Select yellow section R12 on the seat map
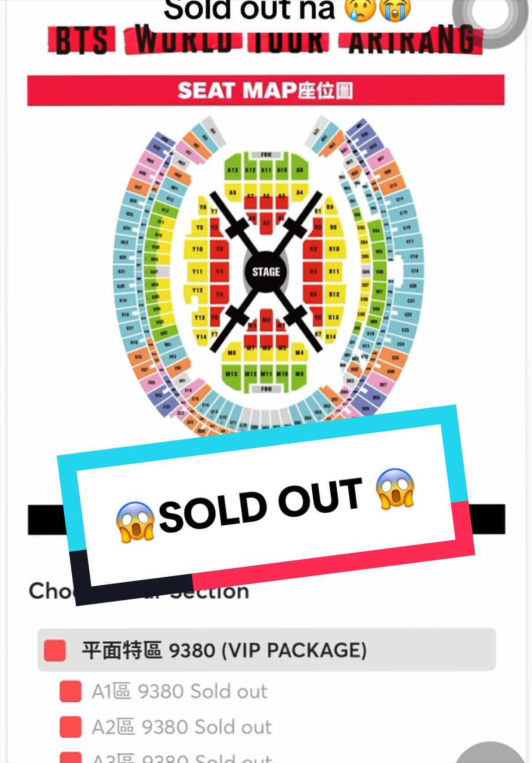The image size is (532, 763). pyautogui.click(x=334, y=294)
